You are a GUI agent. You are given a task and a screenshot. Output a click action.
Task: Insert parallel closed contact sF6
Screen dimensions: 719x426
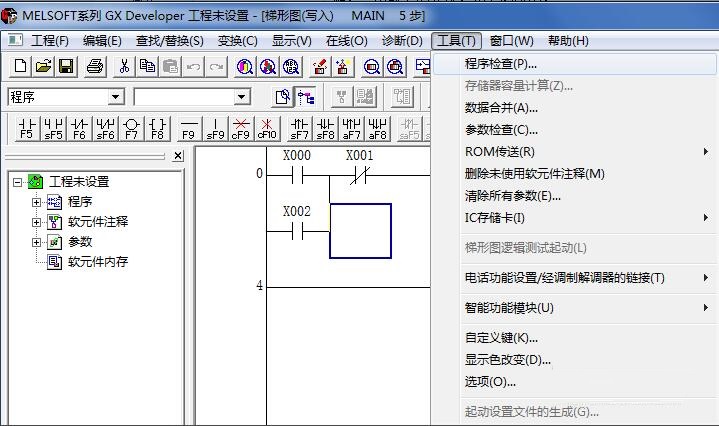click(105, 129)
